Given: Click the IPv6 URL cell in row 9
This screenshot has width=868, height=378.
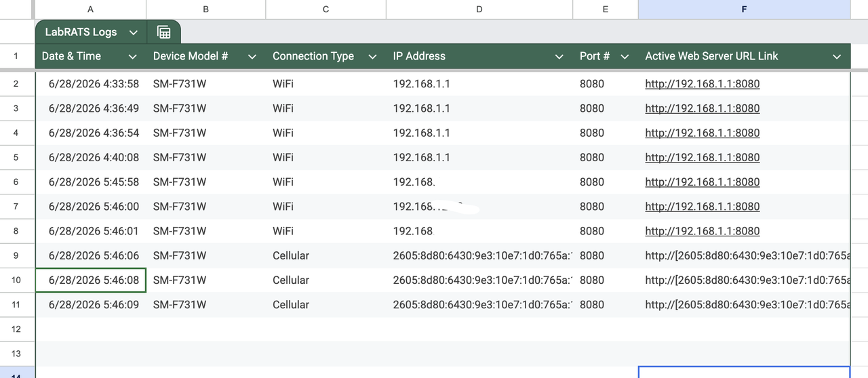Looking at the screenshot, I should pos(744,255).
